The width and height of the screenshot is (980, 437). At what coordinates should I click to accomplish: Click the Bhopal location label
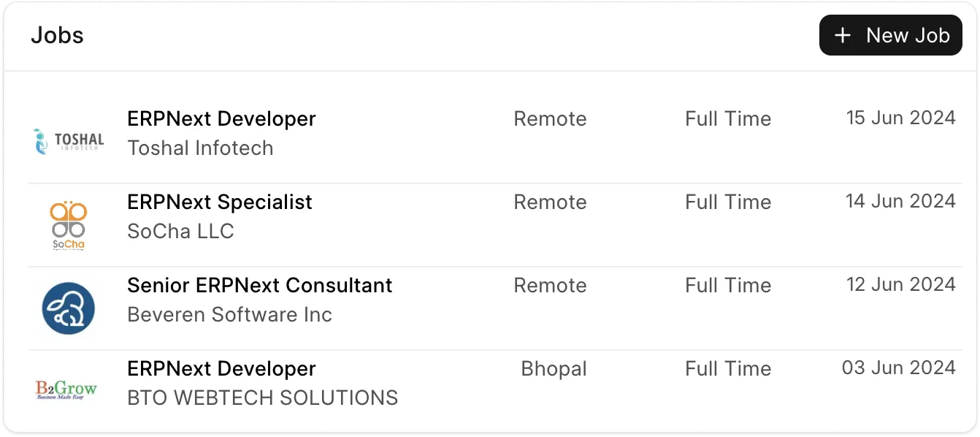(x=554, y=368)
